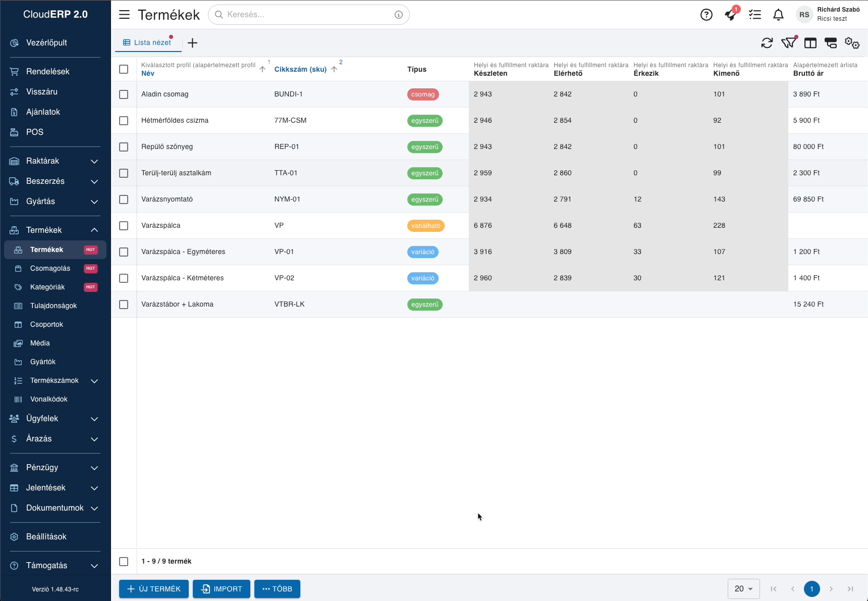Click the POS register icon
The image size is (868, 601).
coord(14,132)
